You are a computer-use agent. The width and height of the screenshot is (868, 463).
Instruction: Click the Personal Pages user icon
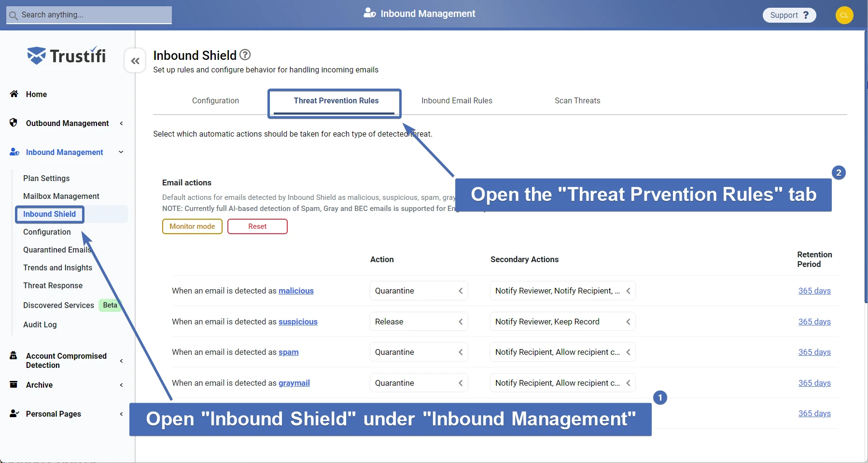(x=14, y=413)
